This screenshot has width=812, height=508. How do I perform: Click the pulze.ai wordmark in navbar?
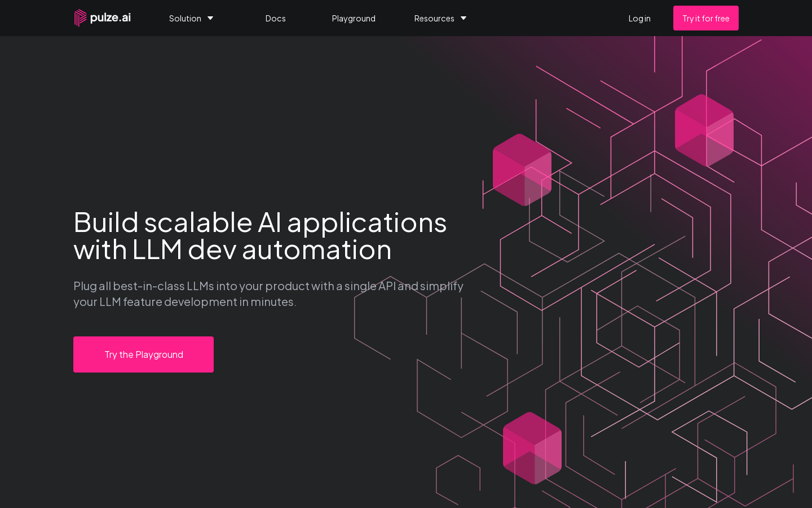click(x=110, y=17)
